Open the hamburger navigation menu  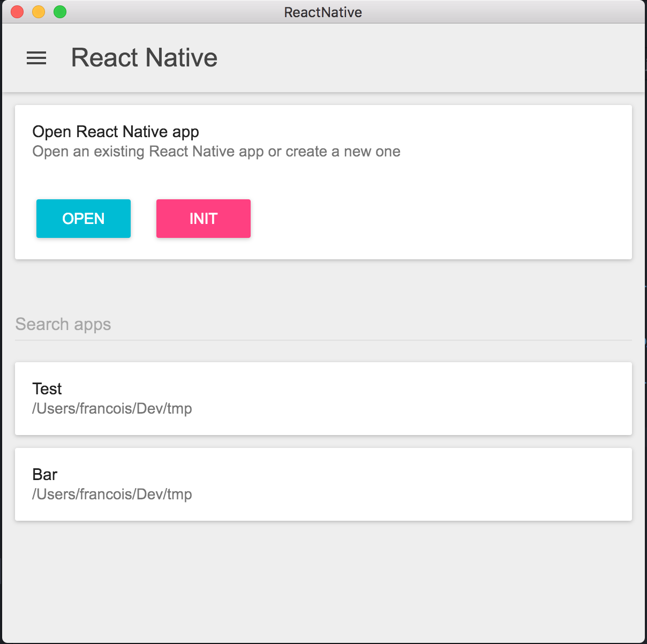(36, 58)
